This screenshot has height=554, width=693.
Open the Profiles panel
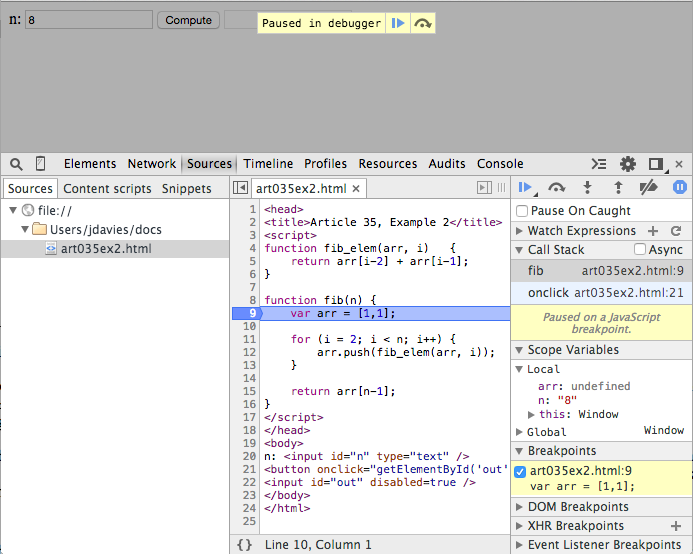point(325,164)
